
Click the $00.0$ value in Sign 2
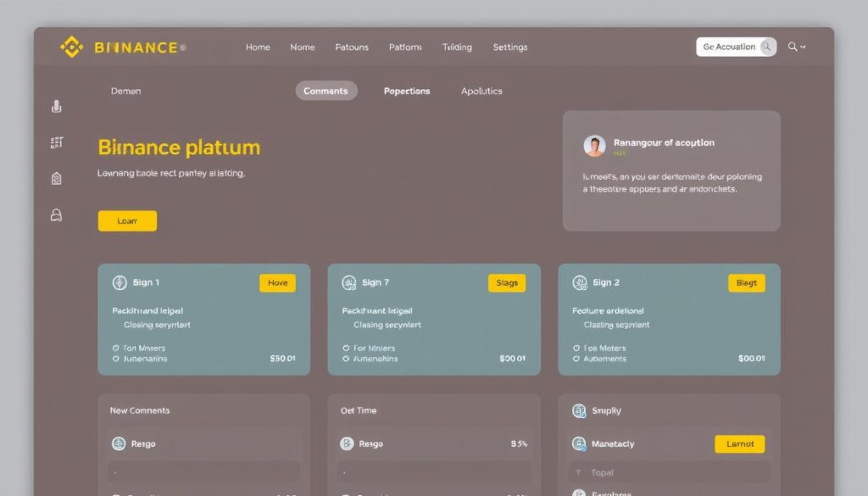[x=752, y=359]
